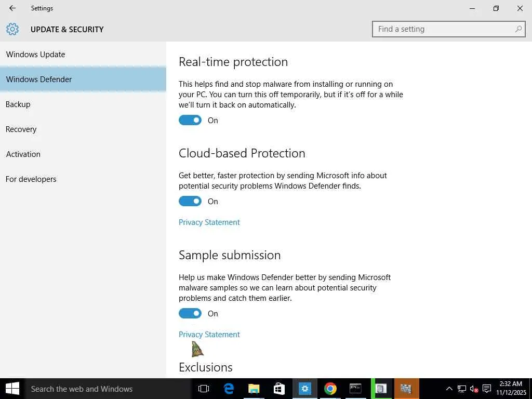Screen dimensions: 532x399
Task: Turn off Real-time protection toggle
Action: [x=190, y=120]
